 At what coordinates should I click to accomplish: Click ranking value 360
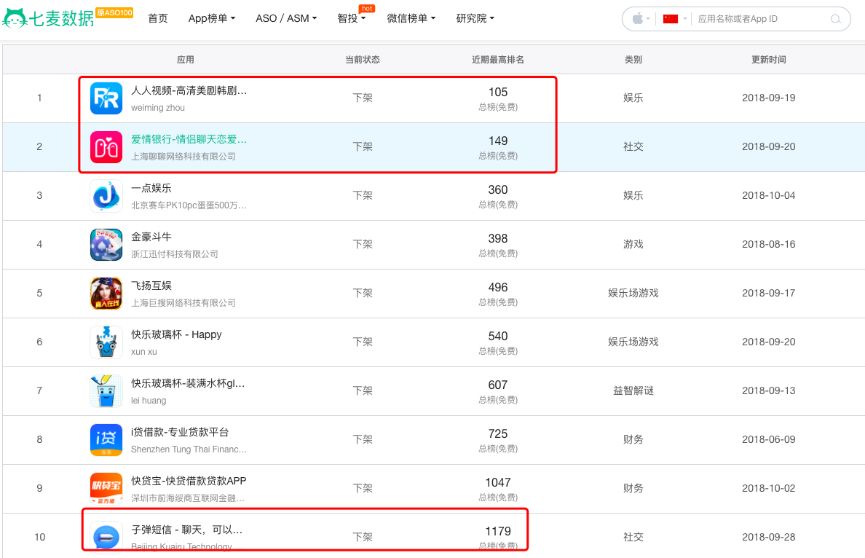(x=498, y=190)
